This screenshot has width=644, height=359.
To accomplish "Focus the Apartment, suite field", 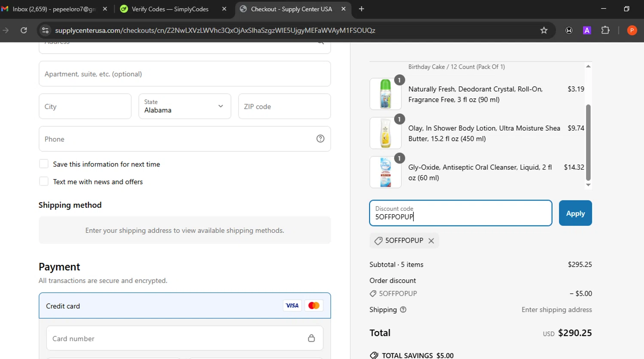I will coord(185,74).
